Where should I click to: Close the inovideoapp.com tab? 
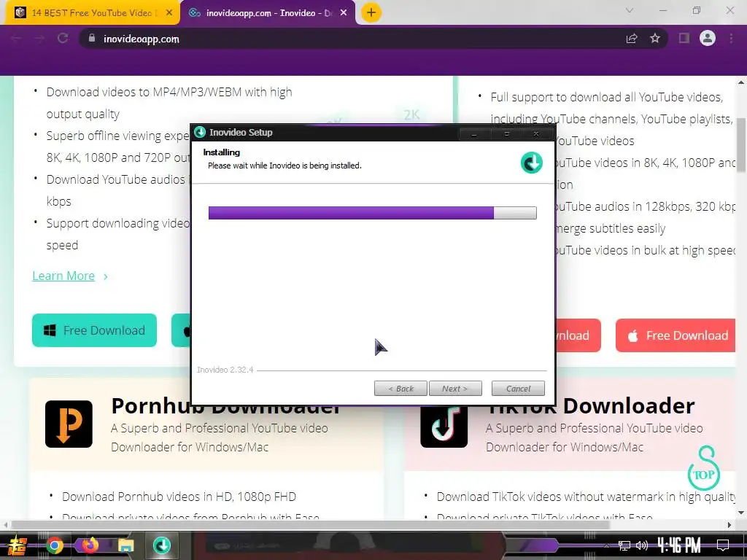pos(344,13)
